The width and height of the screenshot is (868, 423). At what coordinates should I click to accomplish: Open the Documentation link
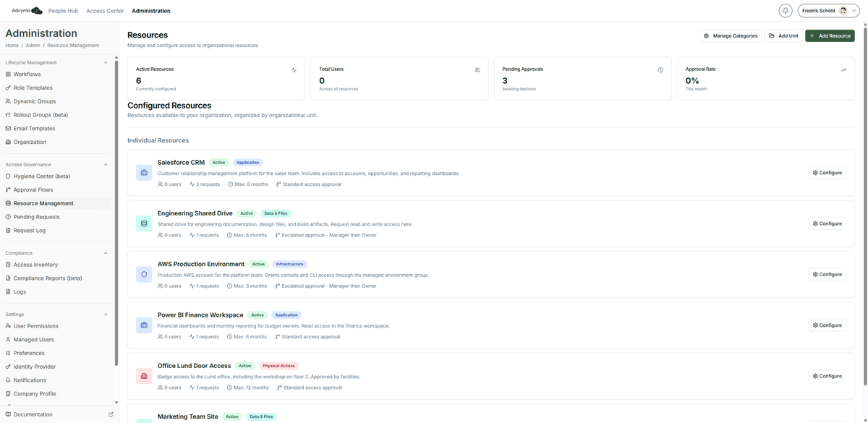click(x=33, y=414)
